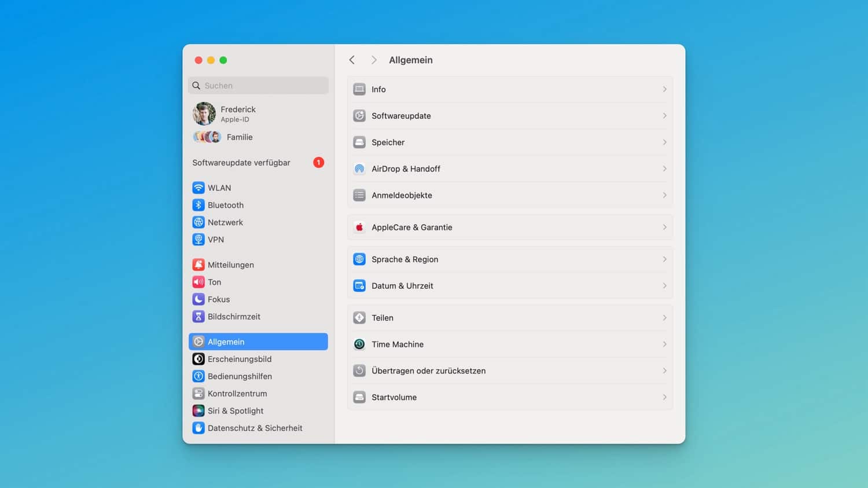Viewport: 868px width, 488px height.
Task: Click "Übertragen oder zurücksetzen" text
Action: click(x=429, y=370)
